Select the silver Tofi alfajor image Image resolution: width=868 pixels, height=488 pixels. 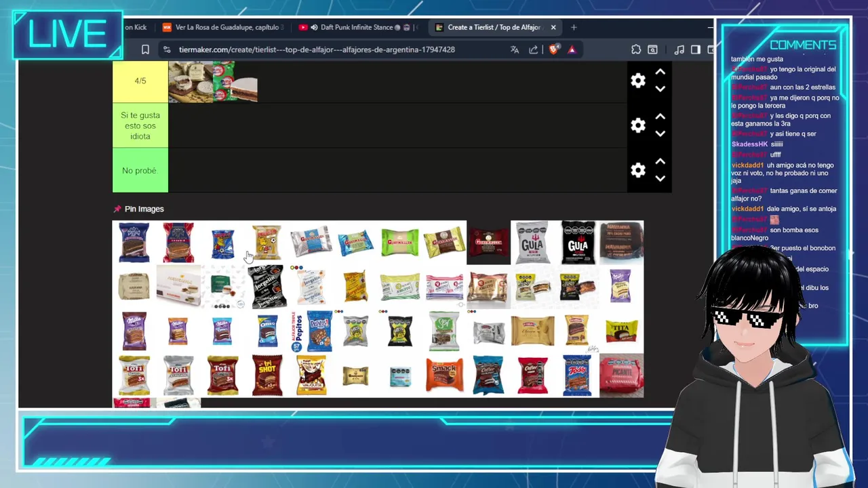point(178,375)
